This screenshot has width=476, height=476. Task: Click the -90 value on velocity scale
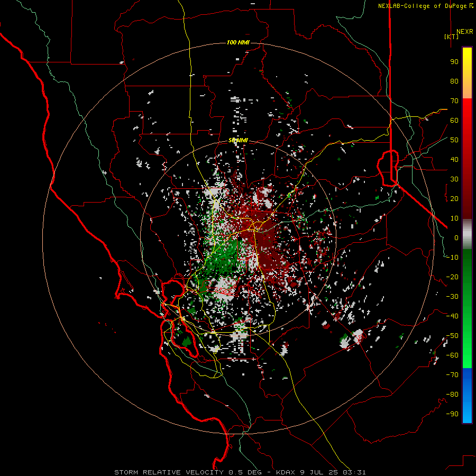[452, 414]
